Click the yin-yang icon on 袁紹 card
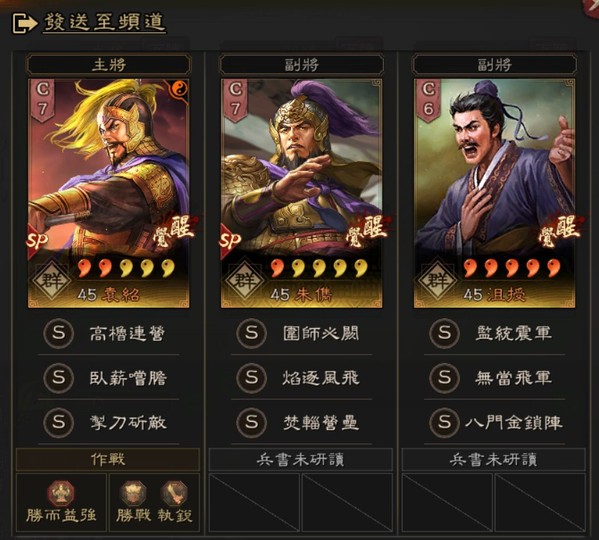This screenshot has height=540, width=599. [x=178, y=90]
